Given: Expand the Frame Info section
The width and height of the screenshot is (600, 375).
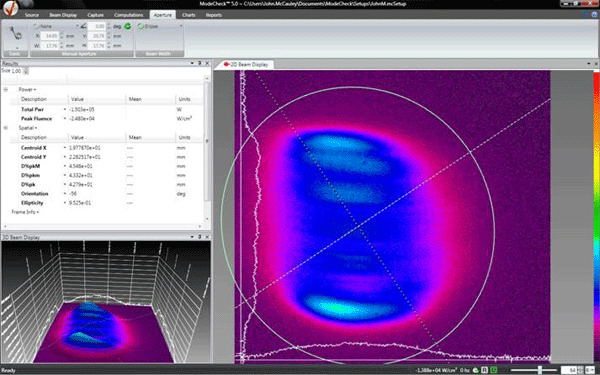Looking at the screenshot, I should (26, 212).
